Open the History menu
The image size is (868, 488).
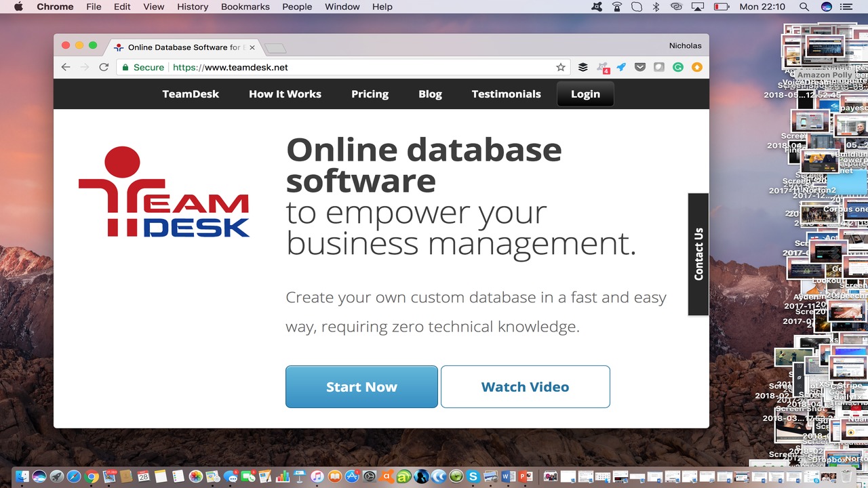point(193,7)
